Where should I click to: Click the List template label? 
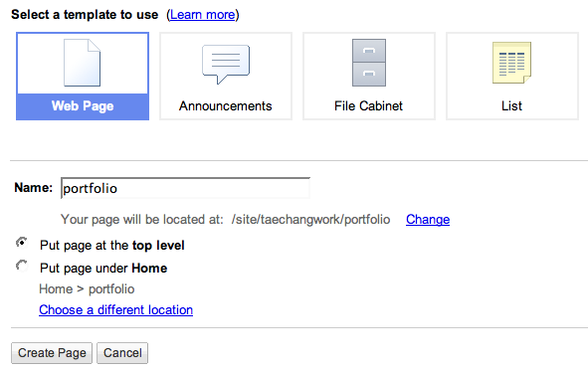click(511, 106)
